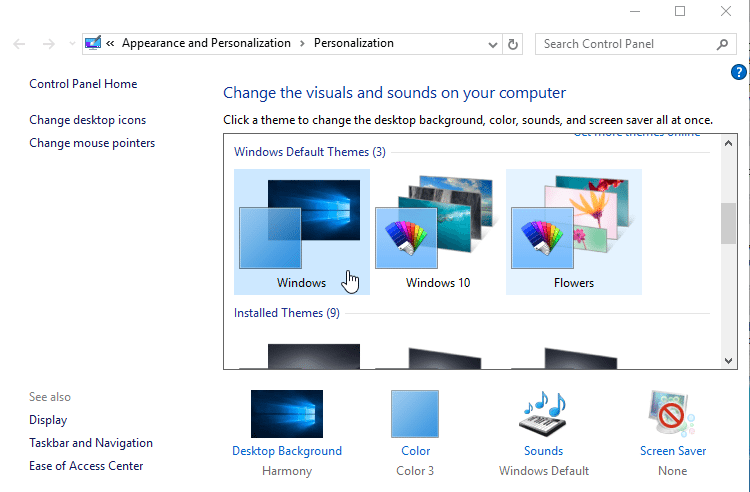Click the Sounds link
The image size is (750, 492).
click(543, 451)
